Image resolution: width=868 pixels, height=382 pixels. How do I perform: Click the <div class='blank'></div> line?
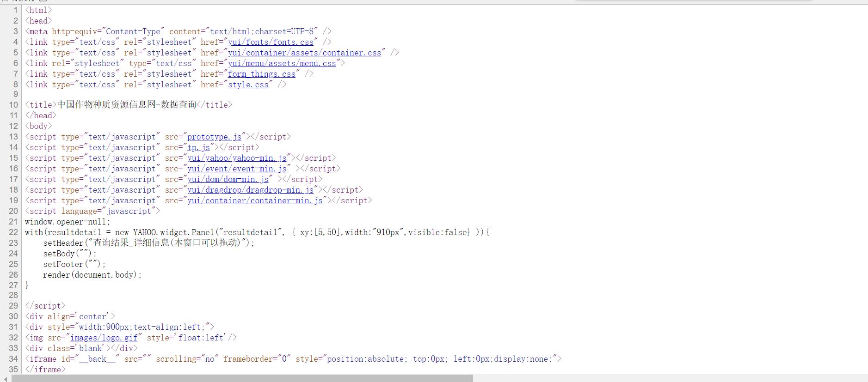(81, 348)
